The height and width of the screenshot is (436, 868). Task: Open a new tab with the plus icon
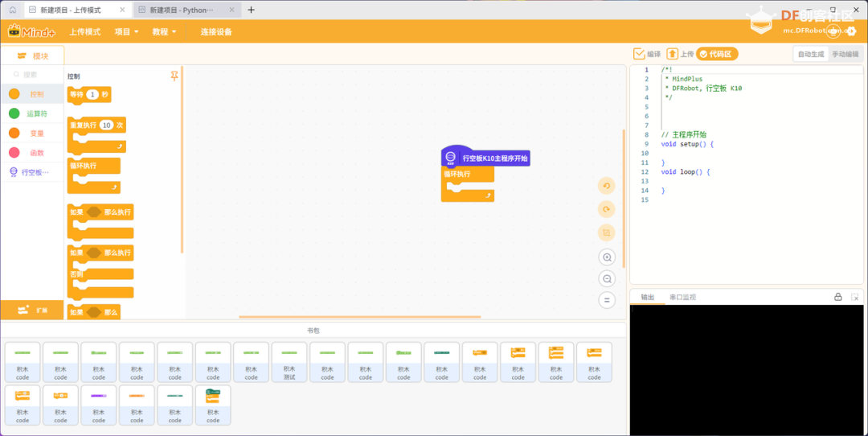[251, 10]
